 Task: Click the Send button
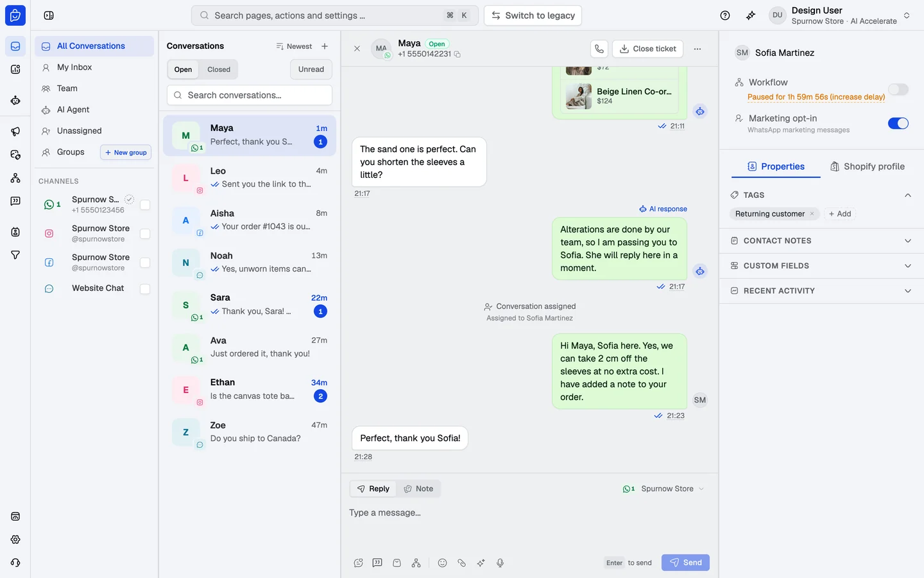pyautogui.click(x=685, y=563)
